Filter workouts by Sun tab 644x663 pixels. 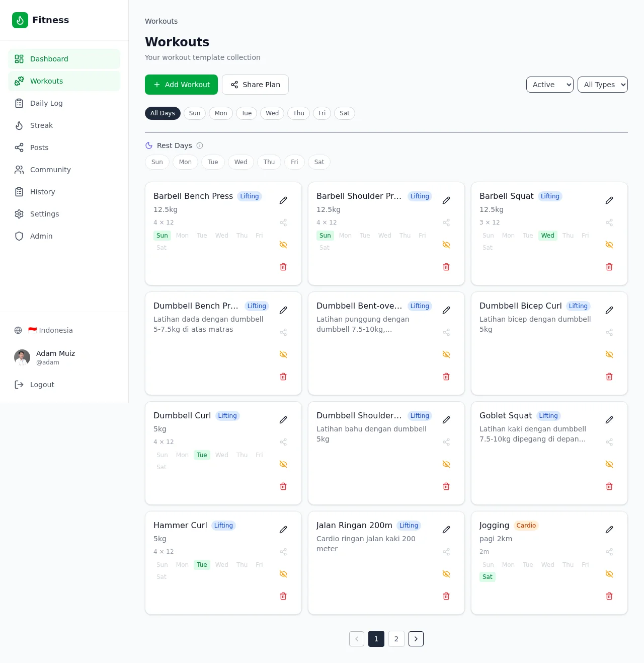click(x=195, y=113)
